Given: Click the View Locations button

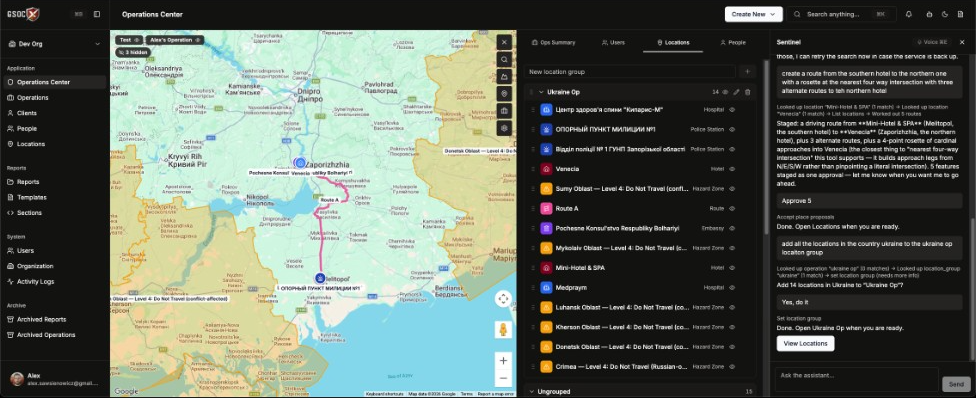Looking at the screenshot, I should tap(805, 343).
